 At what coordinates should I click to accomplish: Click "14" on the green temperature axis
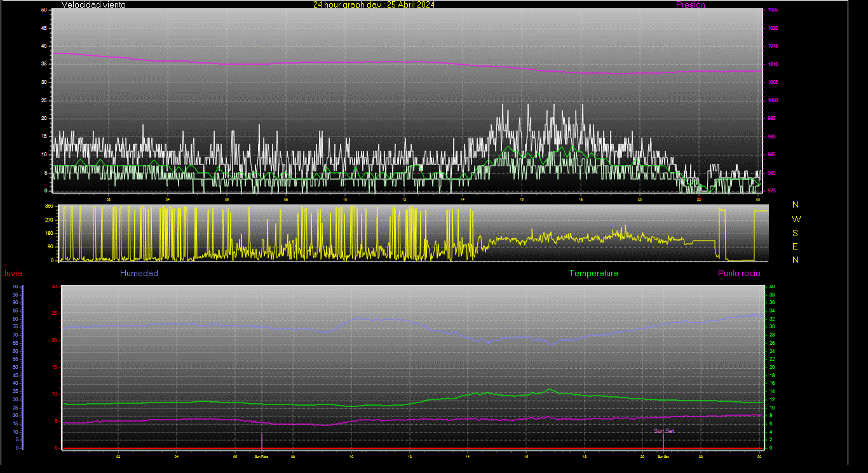[x=771, y=391]
